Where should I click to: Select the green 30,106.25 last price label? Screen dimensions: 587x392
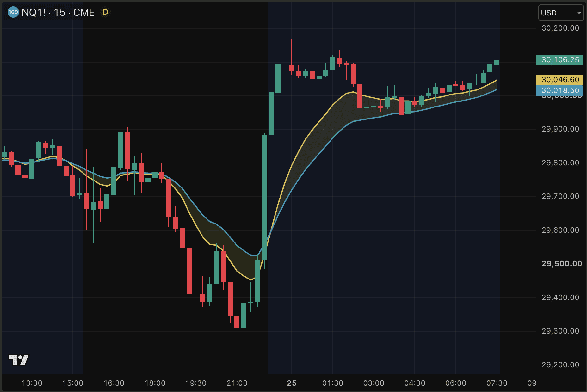(560, 60)
